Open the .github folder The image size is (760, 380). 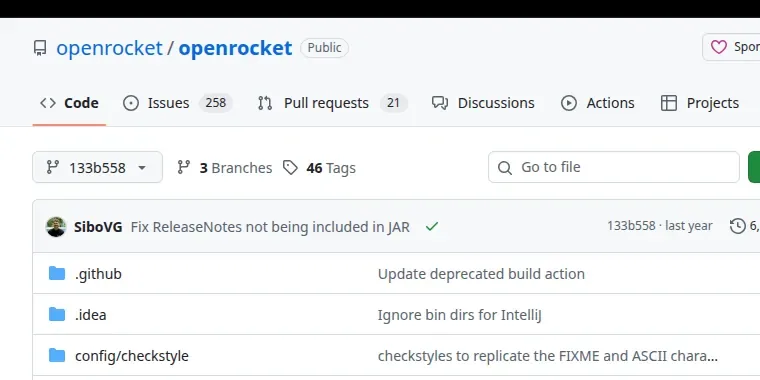coord(98,274)
